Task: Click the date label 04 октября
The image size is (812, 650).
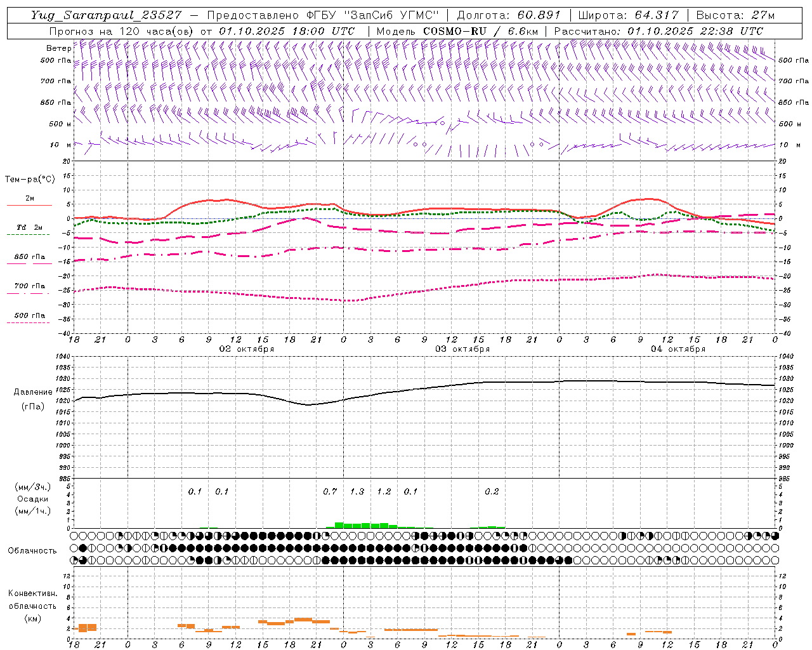Action: pos(678,349)
